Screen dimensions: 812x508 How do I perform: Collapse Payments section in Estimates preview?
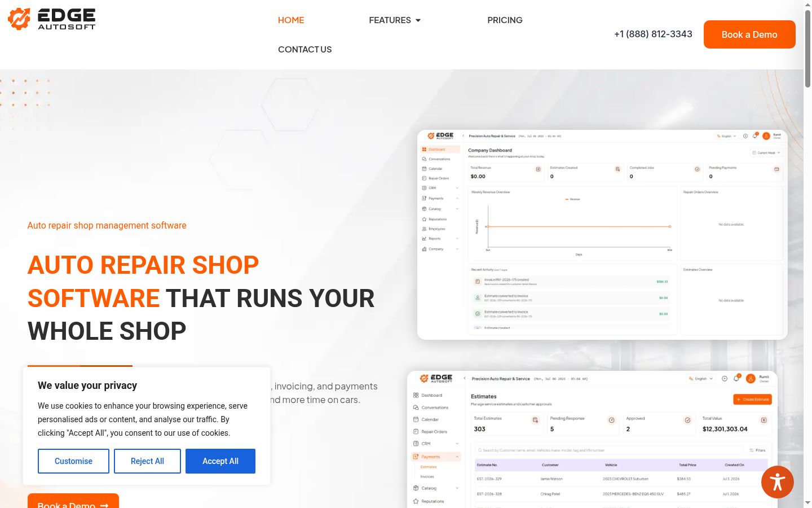tap(457, 457)
